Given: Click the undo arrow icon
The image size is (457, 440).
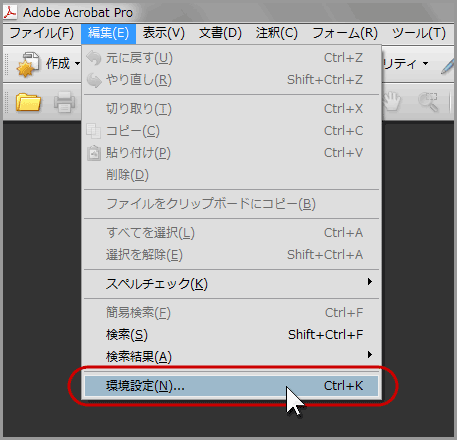Looking at the screenshot, I should [94, 58].
